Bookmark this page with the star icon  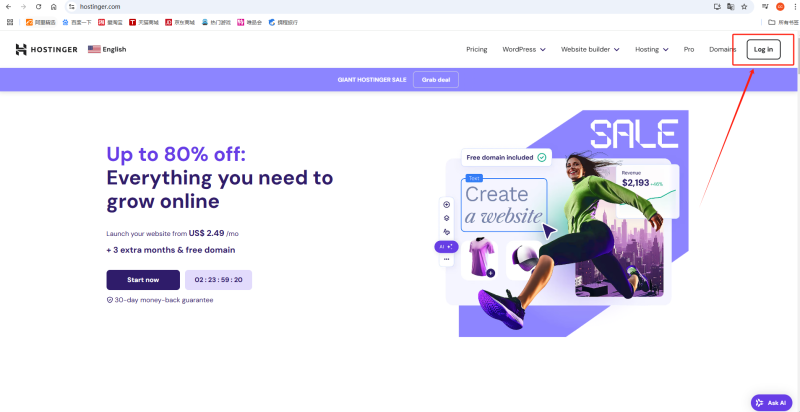744,7
